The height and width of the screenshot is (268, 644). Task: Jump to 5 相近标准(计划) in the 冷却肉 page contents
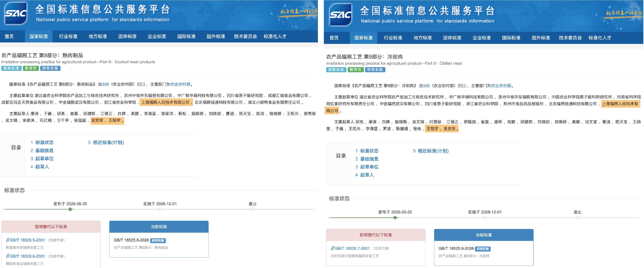[431, 151]
